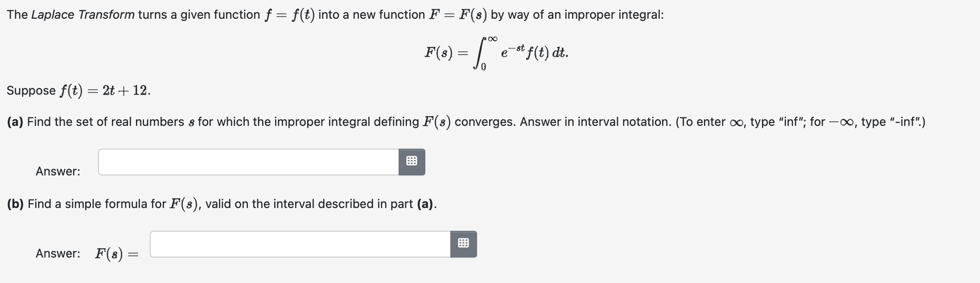The height and width of the screenshot is (283, 980).
Task: Click the keypad icon beside the interval answer box
Action: pyautogui.click(x=412, y=162)
